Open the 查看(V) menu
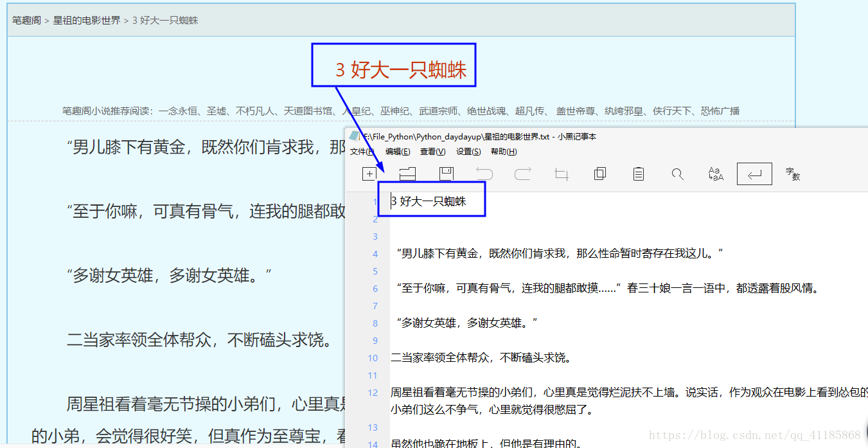 pos(432,152)
